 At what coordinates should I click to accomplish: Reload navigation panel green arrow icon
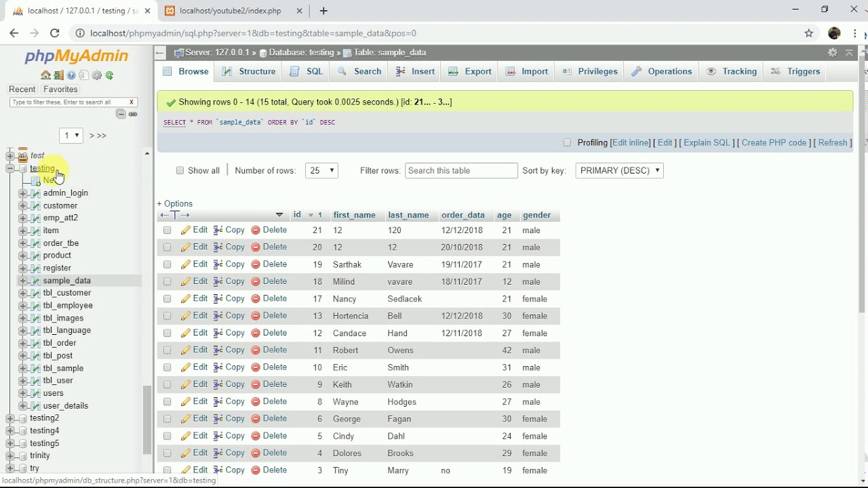pos(109,75)
